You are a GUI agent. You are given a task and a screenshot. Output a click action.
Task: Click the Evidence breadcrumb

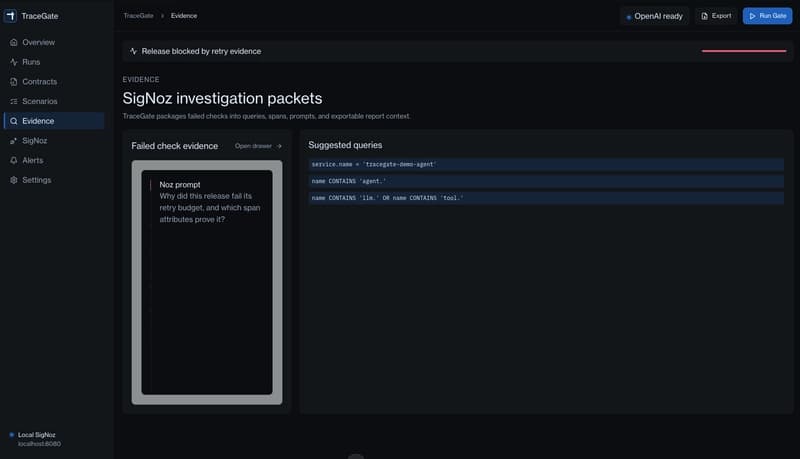click(x=184, y=16)
